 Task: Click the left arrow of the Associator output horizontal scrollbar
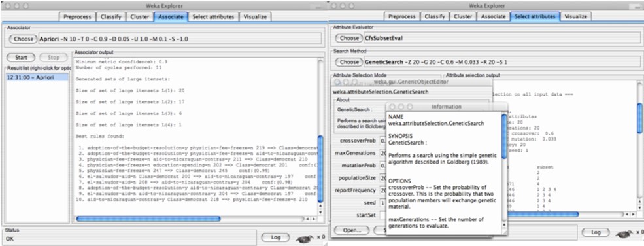308,219
